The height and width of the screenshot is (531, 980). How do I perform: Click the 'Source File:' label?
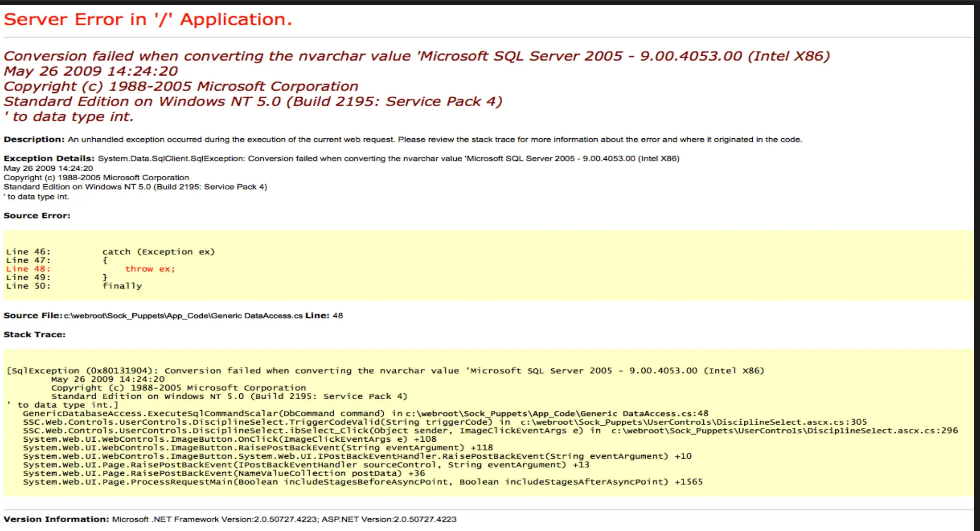pyautogui.click(x=32, y=316)
